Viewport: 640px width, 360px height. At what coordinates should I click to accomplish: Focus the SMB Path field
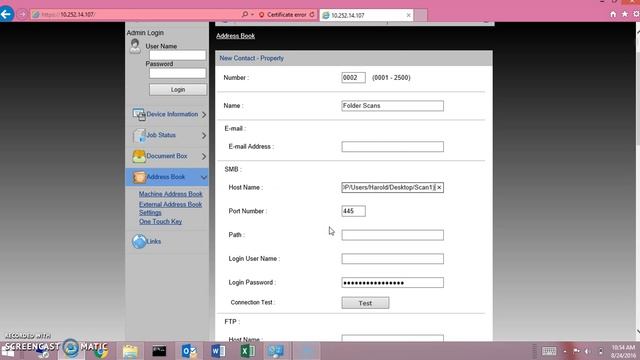point(393,235)
